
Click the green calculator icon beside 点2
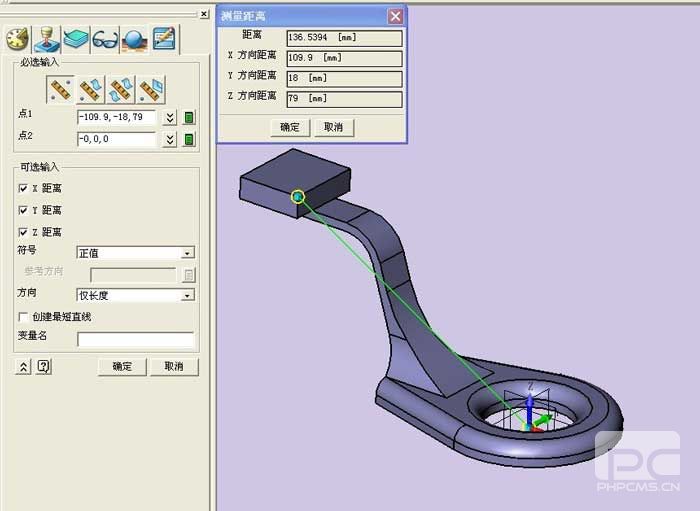[189, 139]
